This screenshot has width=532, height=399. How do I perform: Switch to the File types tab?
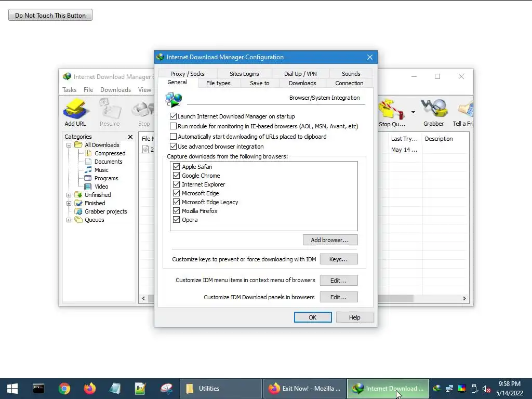tap(218, 83)
